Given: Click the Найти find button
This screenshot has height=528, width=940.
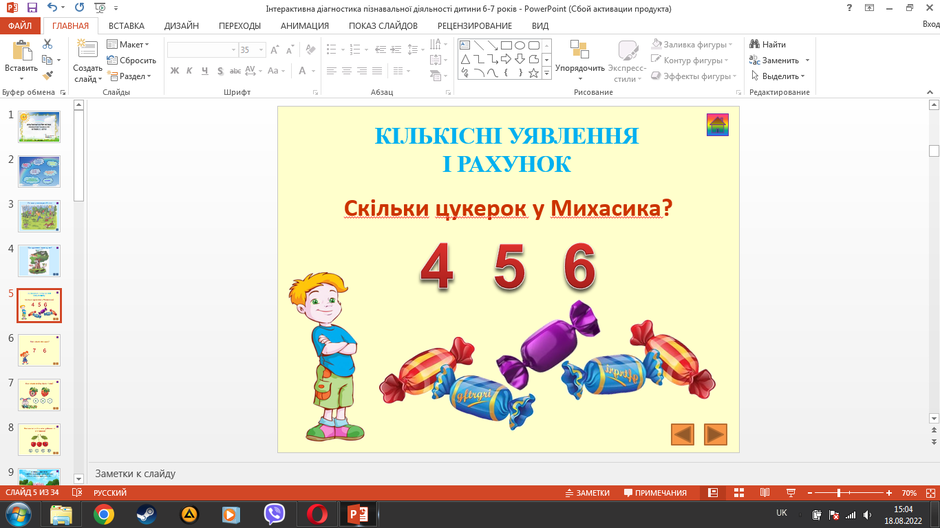Looking at the screenshot, I should (x=767, y=44).
